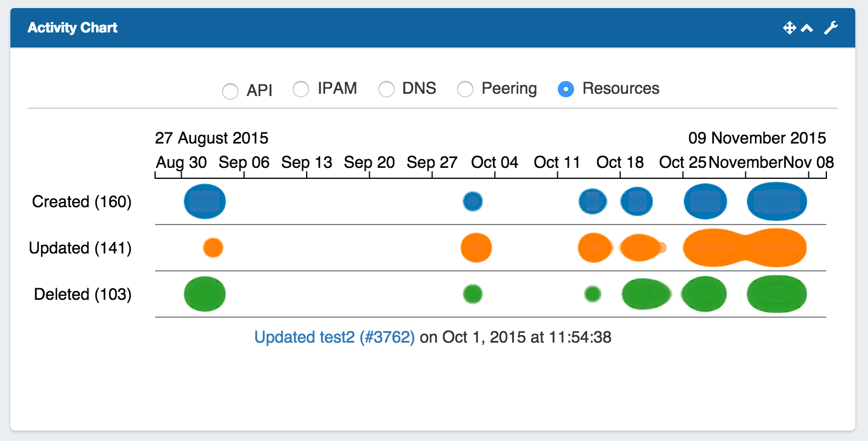
Task: Click the Created (160) row label
Action: pyautogui.click(x=82, y=201)
